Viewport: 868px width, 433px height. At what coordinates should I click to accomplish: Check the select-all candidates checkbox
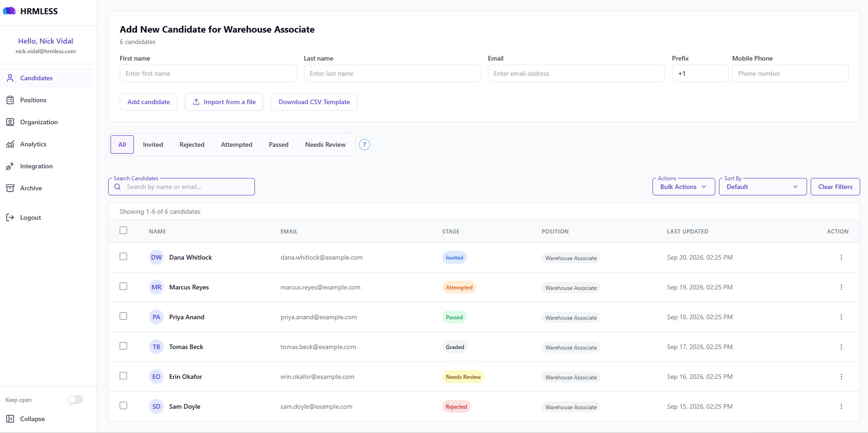(123, 230)
